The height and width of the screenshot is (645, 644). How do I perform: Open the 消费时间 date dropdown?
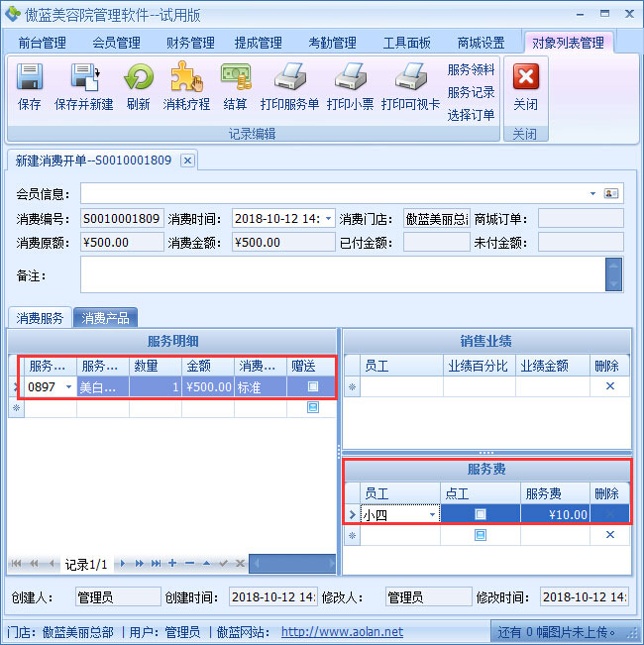click(x=329, y=218)
